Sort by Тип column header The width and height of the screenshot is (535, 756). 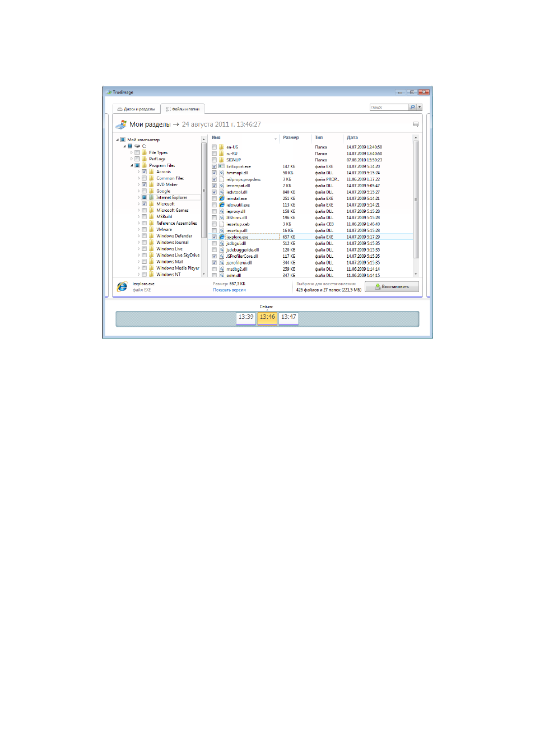[x=319, y=138]
